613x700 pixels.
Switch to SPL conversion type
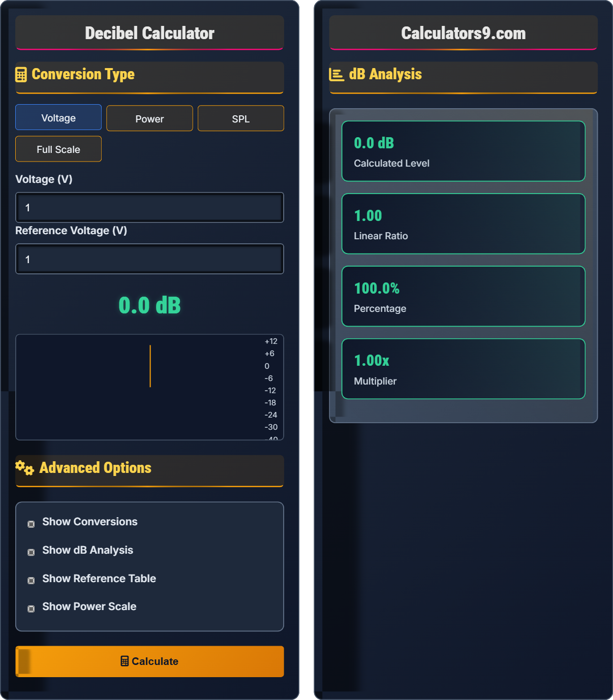pyautogui.click(x=241, y=118)
